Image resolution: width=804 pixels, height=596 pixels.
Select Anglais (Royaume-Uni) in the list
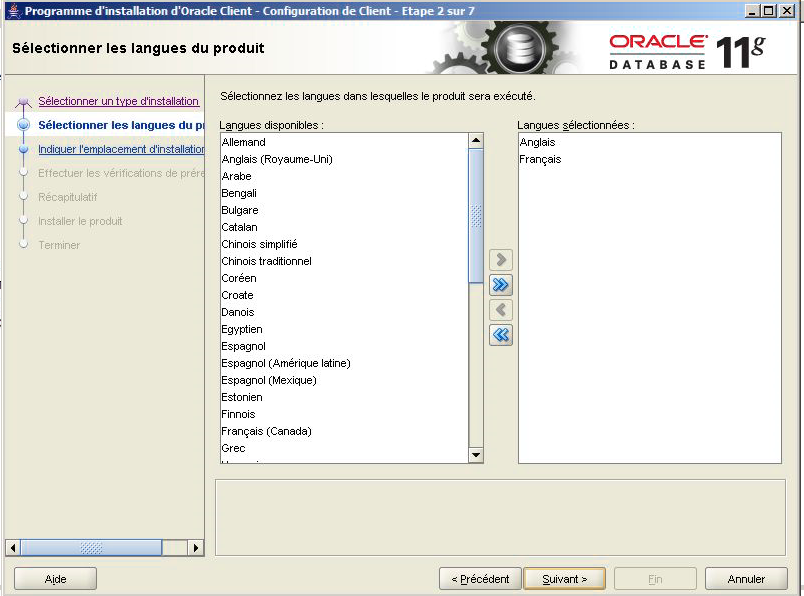tap(344, 159)
